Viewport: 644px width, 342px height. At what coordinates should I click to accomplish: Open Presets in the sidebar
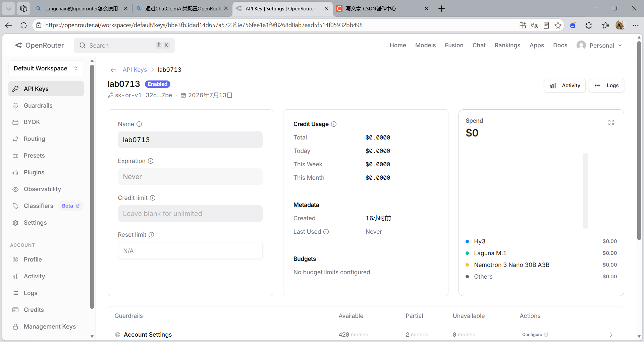(x=46, y=156)
